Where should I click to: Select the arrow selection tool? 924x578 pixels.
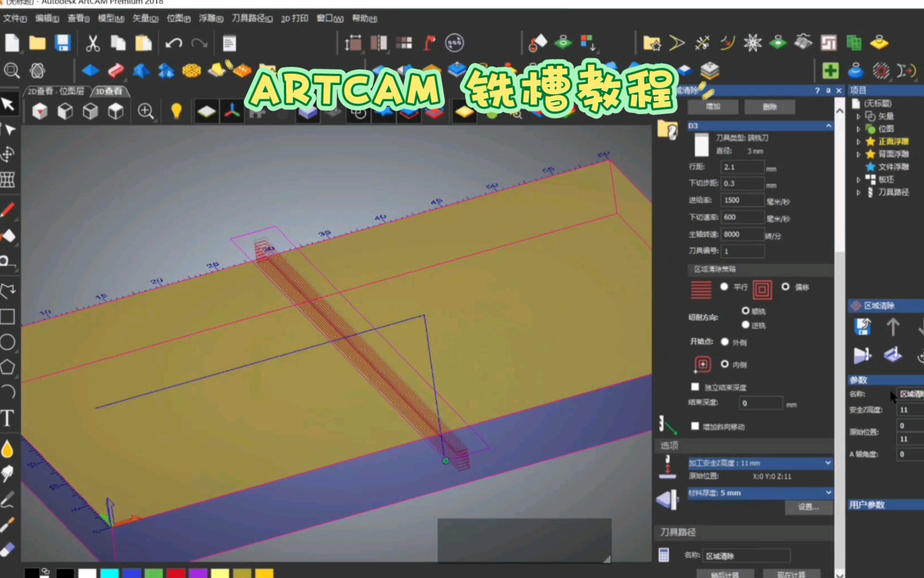pos(8,104)
